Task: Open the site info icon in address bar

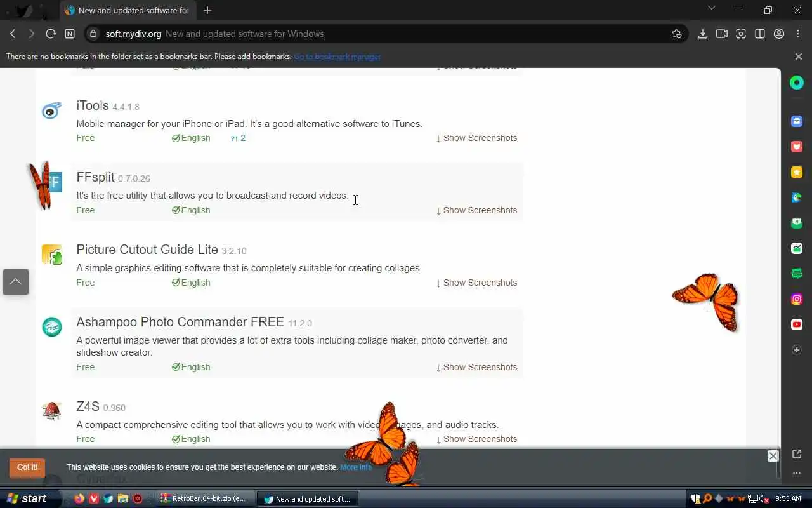Action: tap(93, 34)
